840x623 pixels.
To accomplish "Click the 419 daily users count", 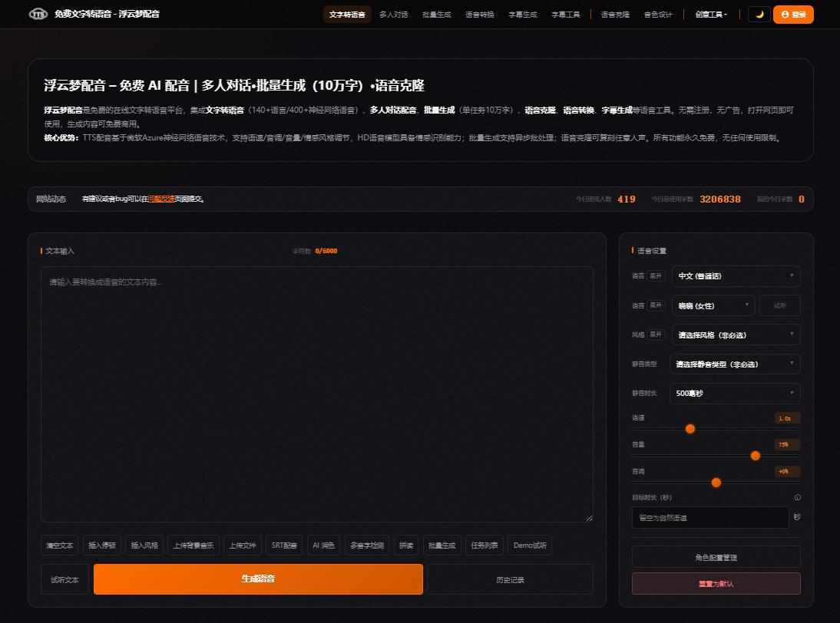I will [627, 199].
